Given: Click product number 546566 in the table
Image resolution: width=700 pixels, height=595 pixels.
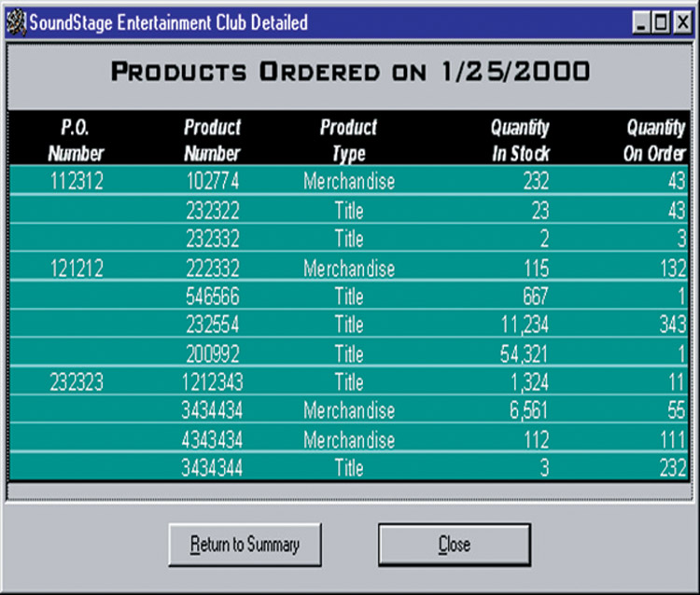Looking at the screenshot, I should [x=212, y=297].
